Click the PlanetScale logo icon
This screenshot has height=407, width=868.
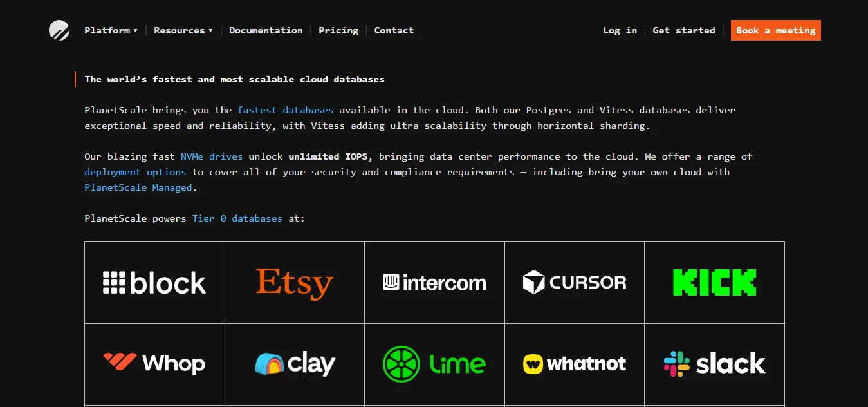(59, 30)
